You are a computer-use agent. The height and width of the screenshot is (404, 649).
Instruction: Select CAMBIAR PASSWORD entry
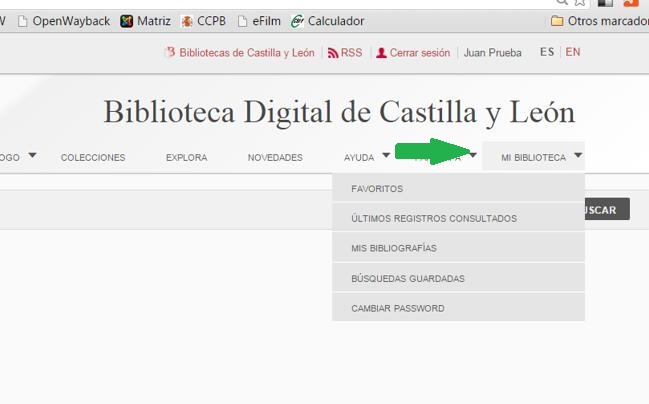(x=459, y=308)
